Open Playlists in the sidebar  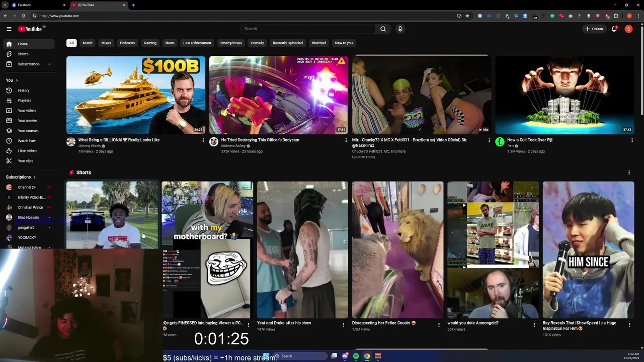tap(29, 101)
